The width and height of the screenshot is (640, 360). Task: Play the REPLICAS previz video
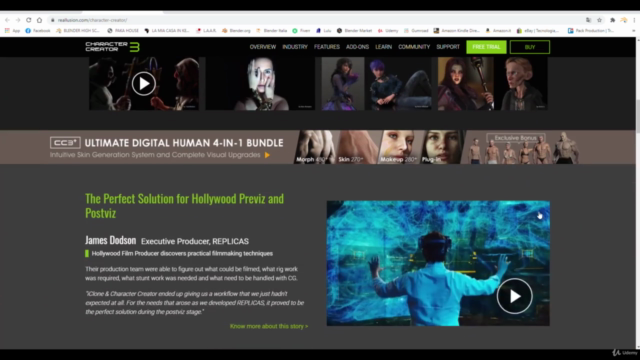514,296
